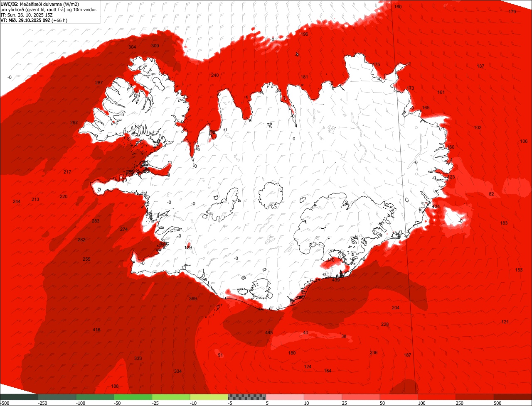
Task: Select the map value '204'
Action: click(x=396, y=308)
